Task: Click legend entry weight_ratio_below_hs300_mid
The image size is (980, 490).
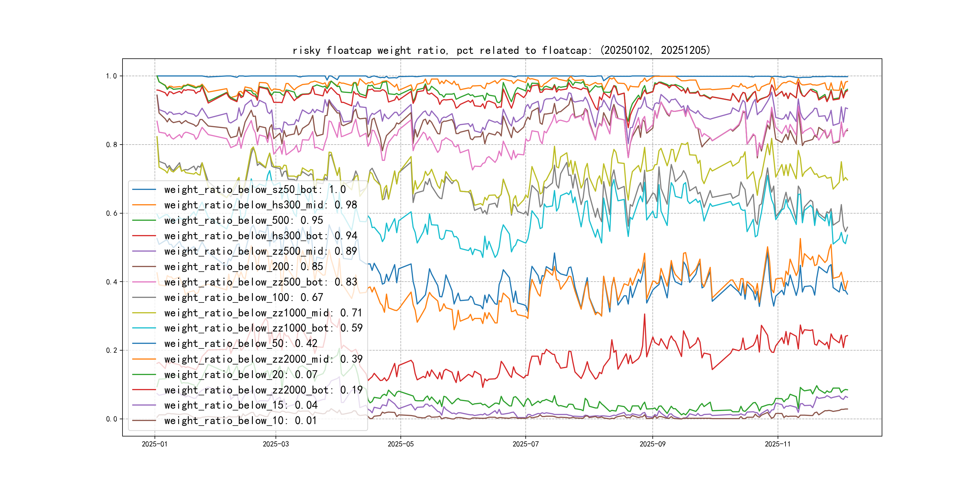Action: coord(260,205)
